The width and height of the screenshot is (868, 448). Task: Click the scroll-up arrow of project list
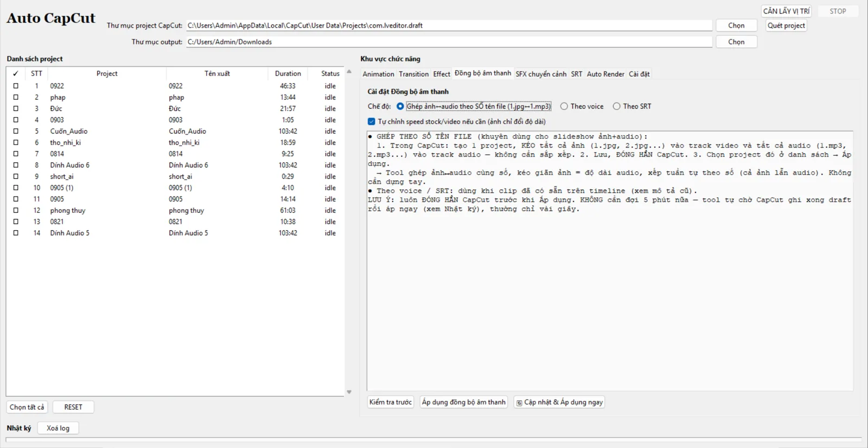coord(349,72)
